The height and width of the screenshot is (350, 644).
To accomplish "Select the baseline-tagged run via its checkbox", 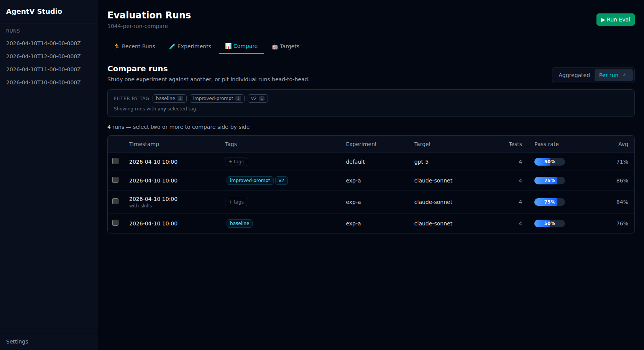I will coord(115,223).
